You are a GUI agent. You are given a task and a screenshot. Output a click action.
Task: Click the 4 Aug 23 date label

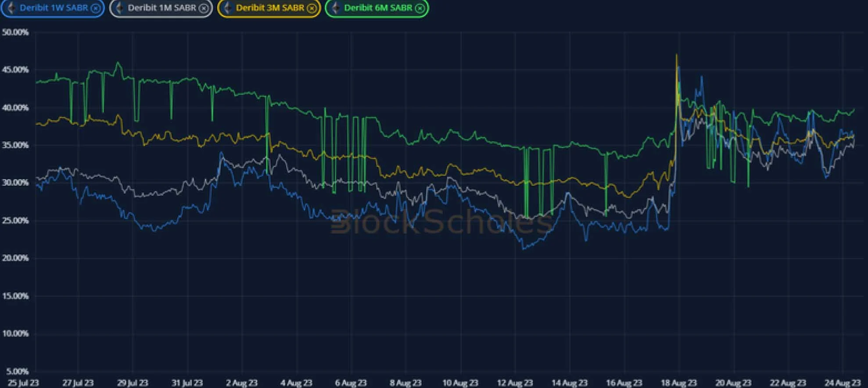pos(296,383)
